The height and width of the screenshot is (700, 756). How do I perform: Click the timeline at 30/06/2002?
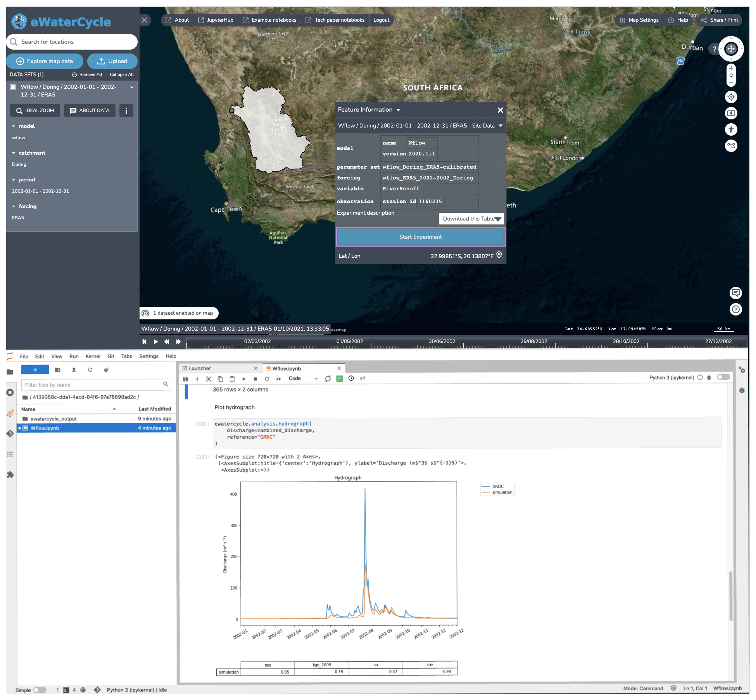(442, 342)
